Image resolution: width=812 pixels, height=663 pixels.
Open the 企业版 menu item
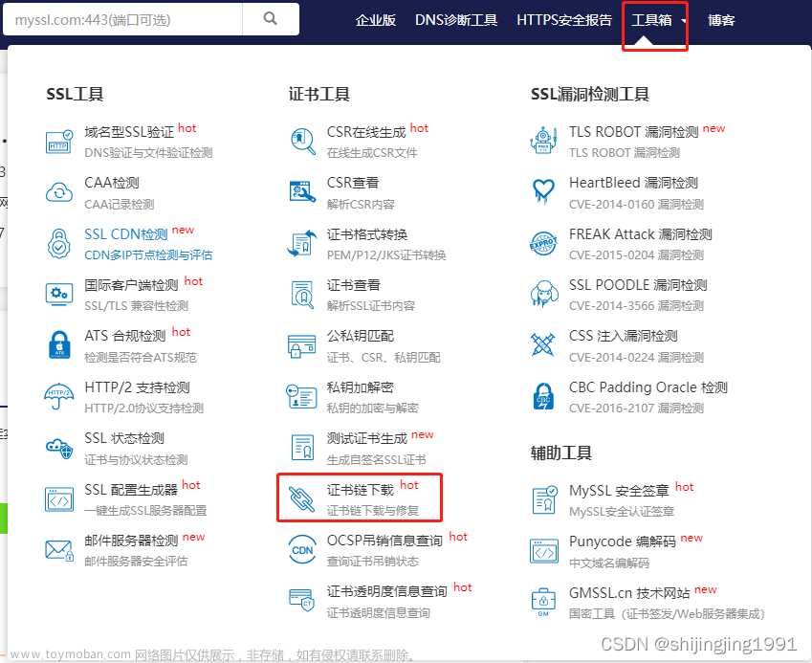(376, 20)
